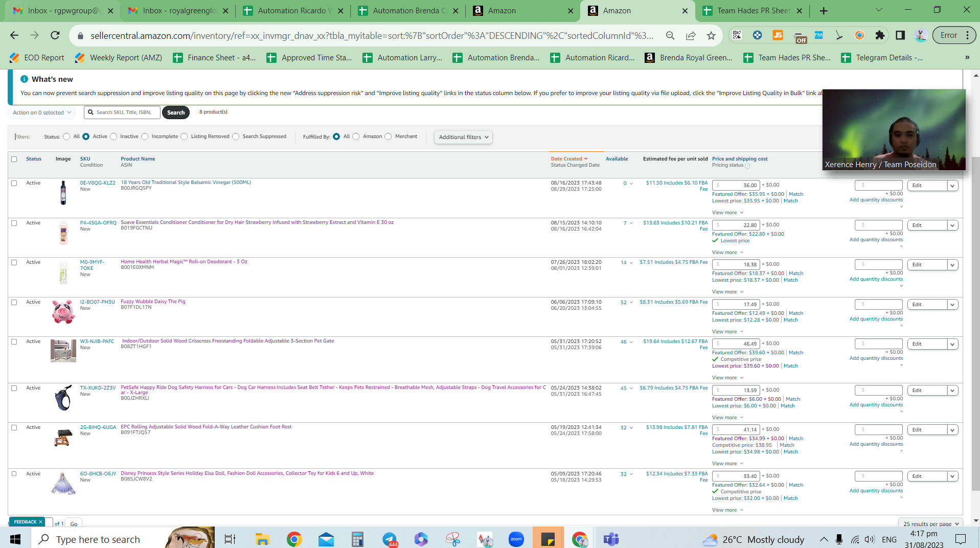Go back using the browser back arrow
The width and height of the screenshot is (980, 548).
point(14,35)
